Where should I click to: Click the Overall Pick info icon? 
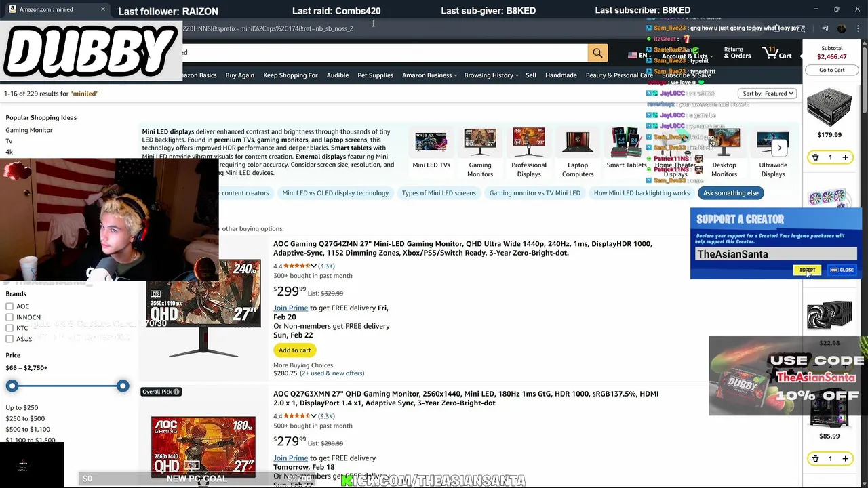(176, 392)
